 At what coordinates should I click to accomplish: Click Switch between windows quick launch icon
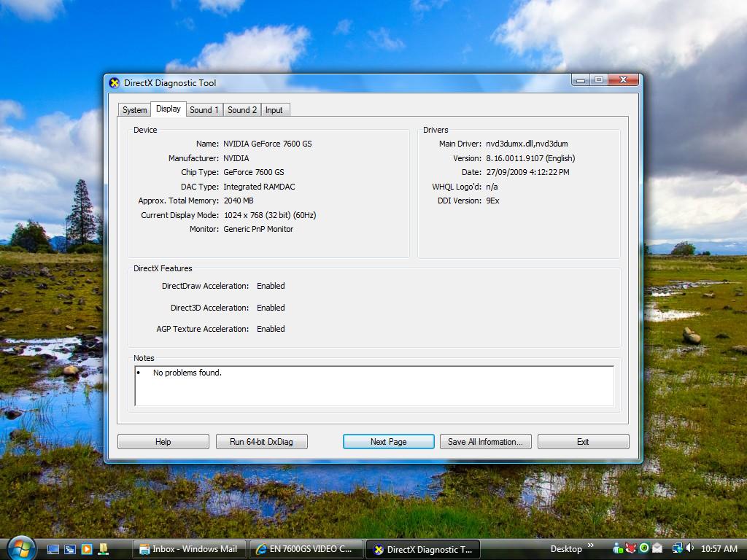coord(70,549)
